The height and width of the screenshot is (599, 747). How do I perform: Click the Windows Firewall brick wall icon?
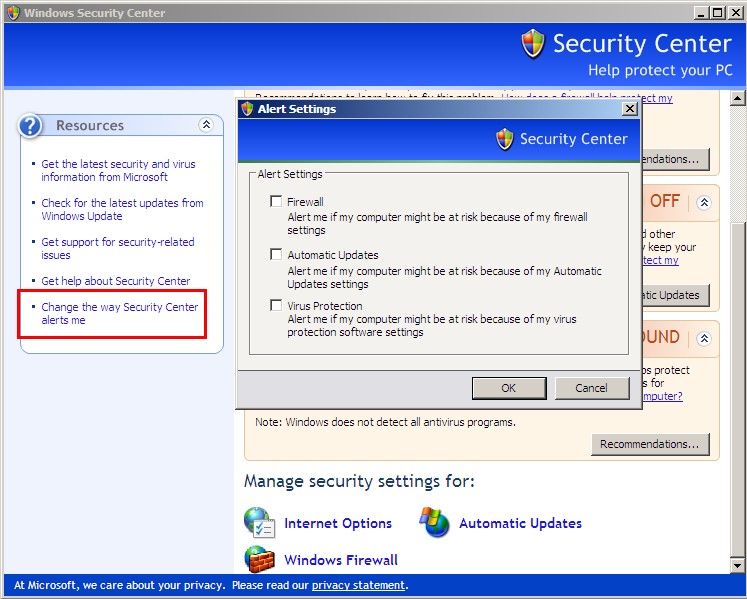260,559
